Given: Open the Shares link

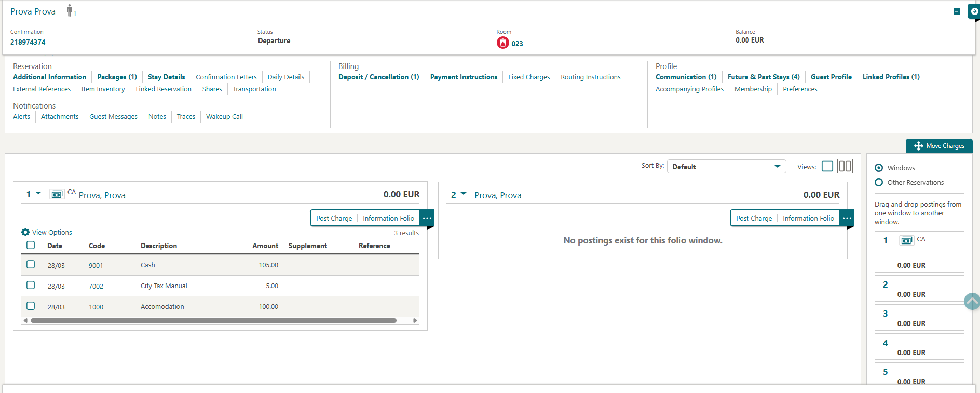Looking at the screenshot, I should point(212,89).
